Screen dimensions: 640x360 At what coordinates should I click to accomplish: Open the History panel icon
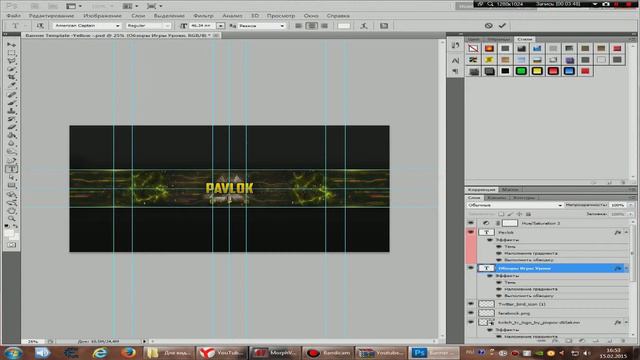click(x=456, y=46)
